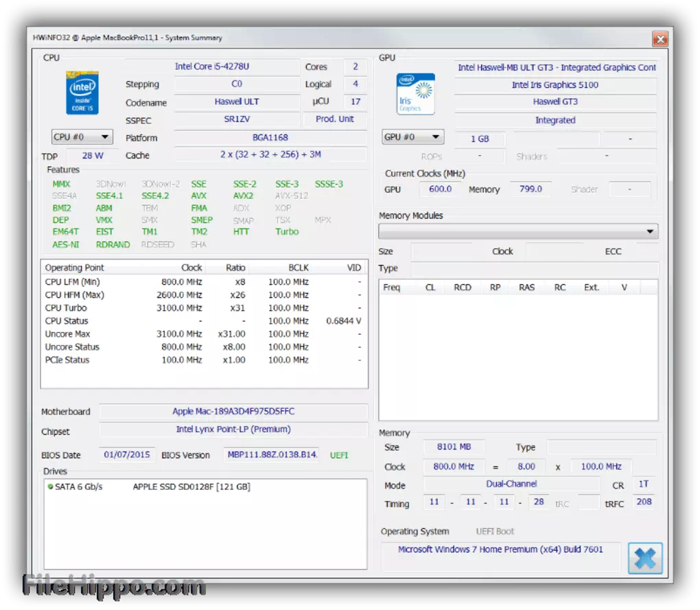This screenshot has width=700, height=610.
Task: Click the RCD column header in memory table
Action: [x=463, y=288]
